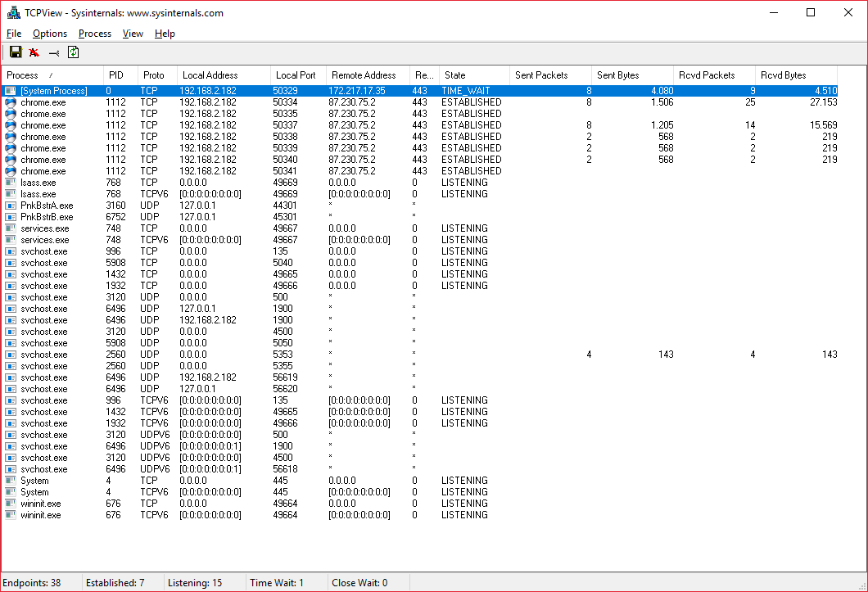Click local port 56619 cell
Screen dimensions: 868x592
(285, 377)
